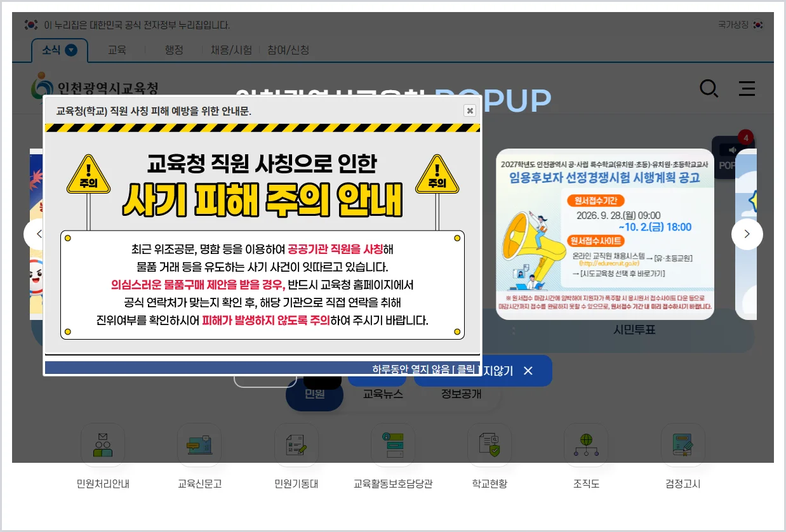
Task: Open the 시민투표 link
Action: [634, 330]
